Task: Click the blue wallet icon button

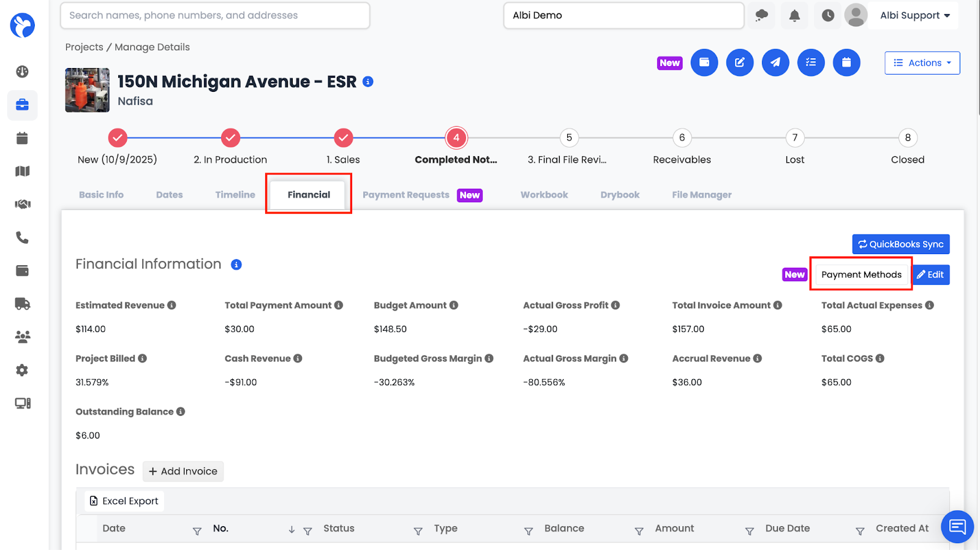Action: (704, 62)
